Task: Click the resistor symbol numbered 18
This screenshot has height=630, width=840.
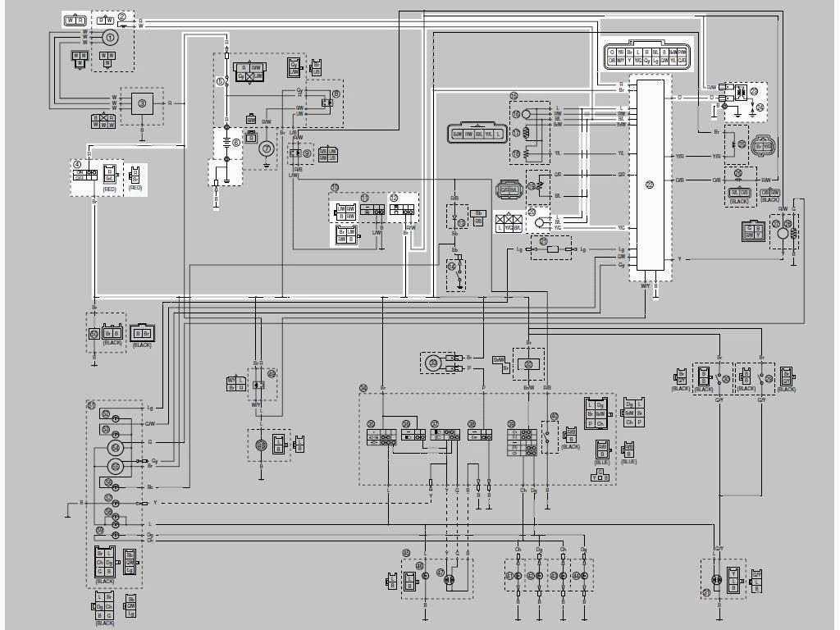Action: (527, 153)
